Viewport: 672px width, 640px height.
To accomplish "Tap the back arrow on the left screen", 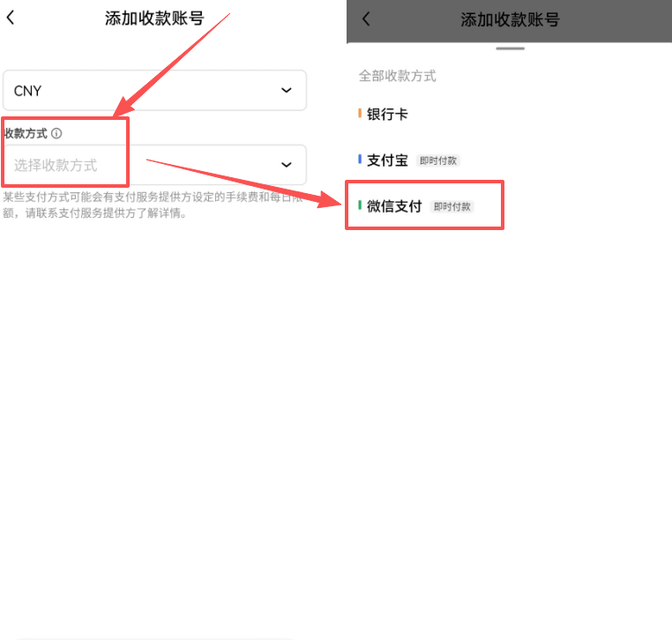I will pos(11,18).
